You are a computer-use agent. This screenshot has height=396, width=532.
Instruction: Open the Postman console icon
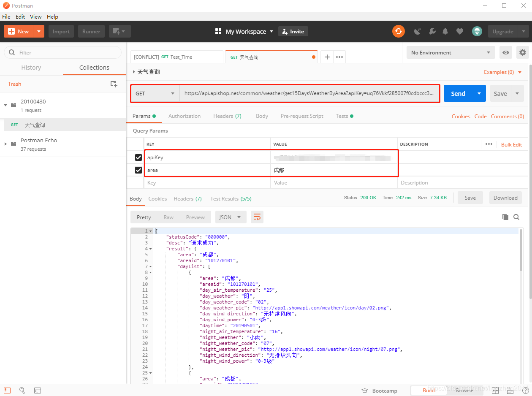click(38, 391)
